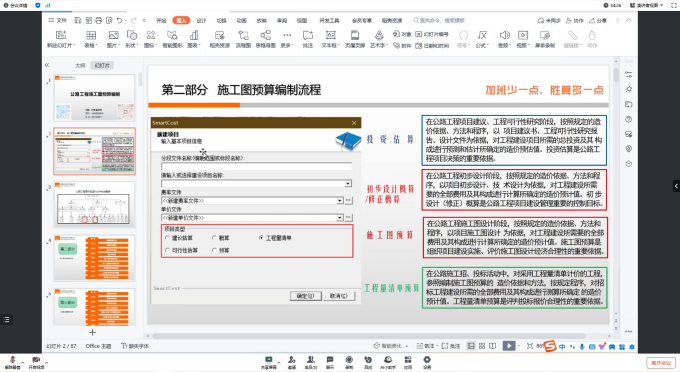Start slideshow with the play button
The width and height of the screenshot is (680, 372).
click(509, 346)
